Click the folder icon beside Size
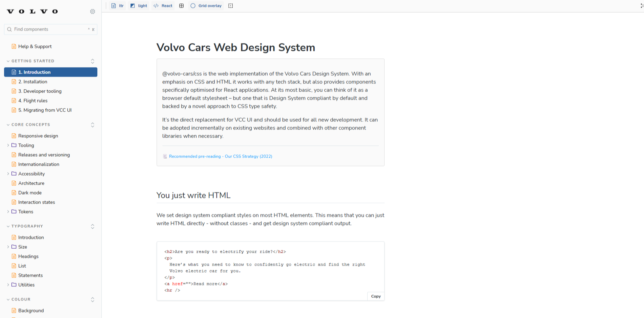The width and height of the screenshot is (644, 318). click(x=14, y=247)
